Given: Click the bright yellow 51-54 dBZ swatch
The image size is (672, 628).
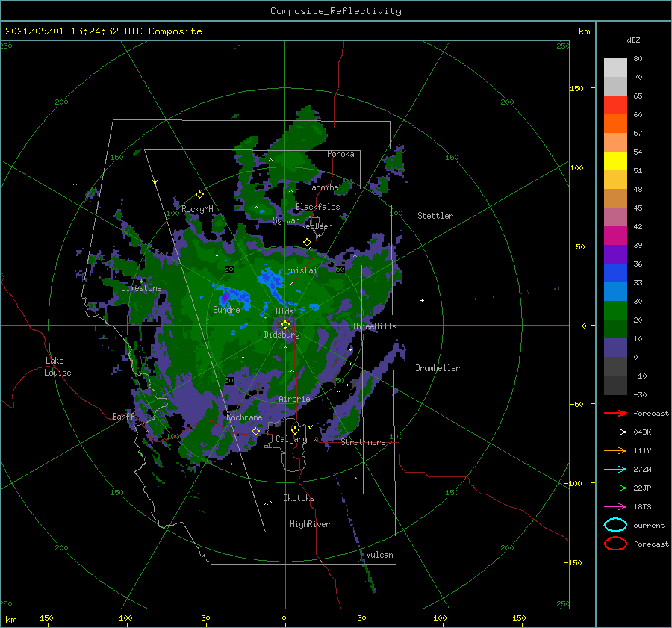Looking at the screenshot, I should (615, 161).
